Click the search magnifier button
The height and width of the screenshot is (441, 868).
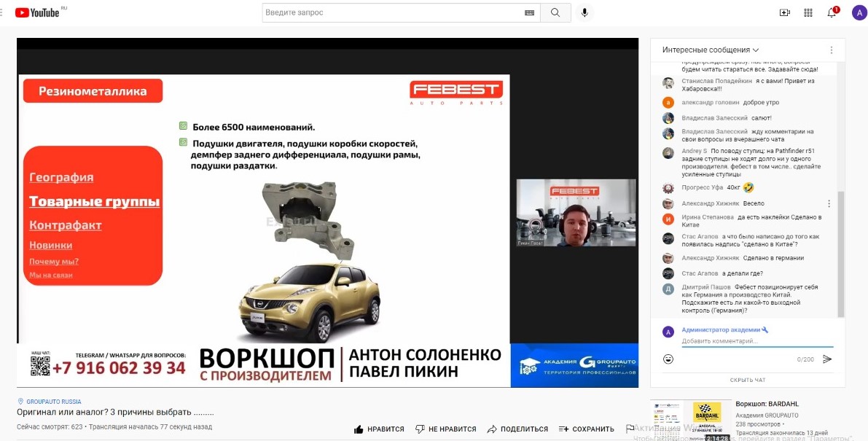pyautogui.click(x=555, y=12)
